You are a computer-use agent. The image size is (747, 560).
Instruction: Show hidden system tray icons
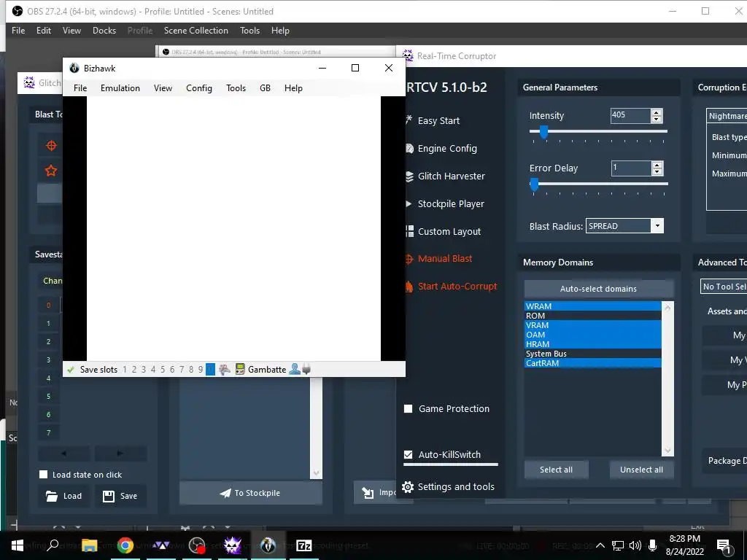click(600, 545)
